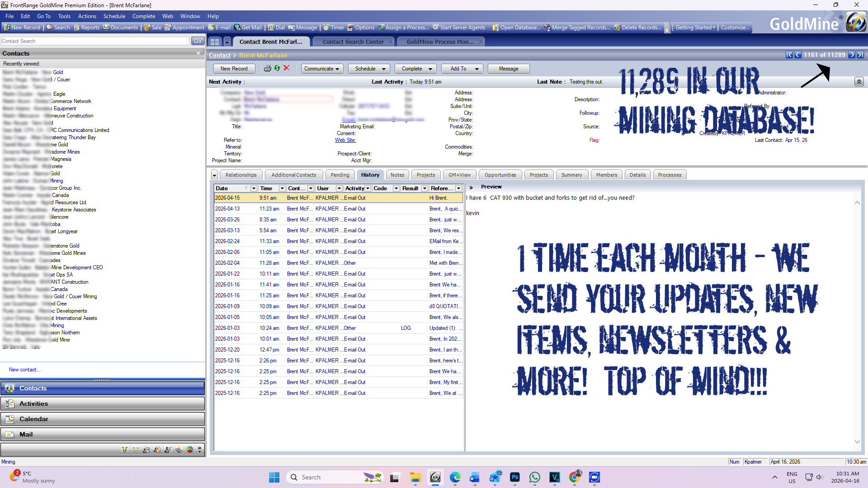Click the pie chart icon in the navigation strip
This screenshot has width=868, height=488.
click(x=190, y=450)
